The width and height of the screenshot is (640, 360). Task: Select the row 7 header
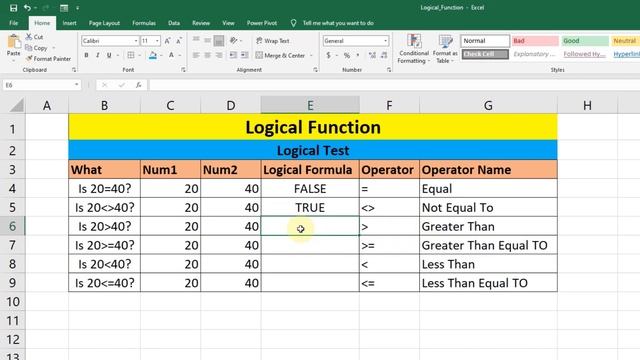coord(13,245)
